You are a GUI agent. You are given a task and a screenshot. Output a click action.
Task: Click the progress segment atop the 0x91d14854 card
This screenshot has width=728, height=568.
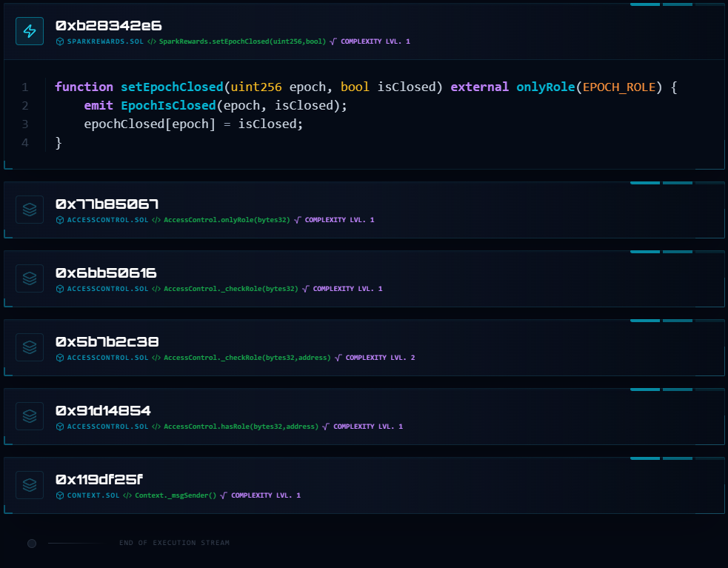pos(644,390)
